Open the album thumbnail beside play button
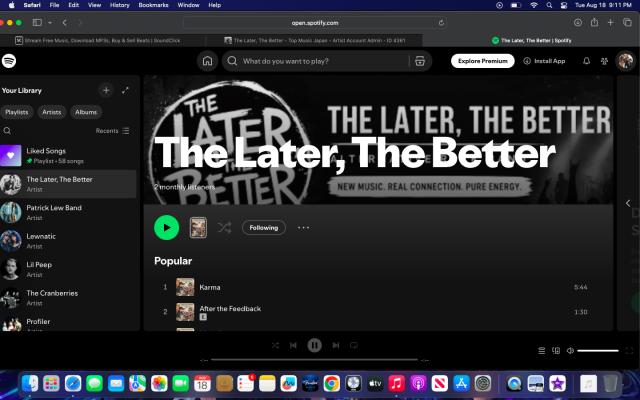 coord(198,227)
